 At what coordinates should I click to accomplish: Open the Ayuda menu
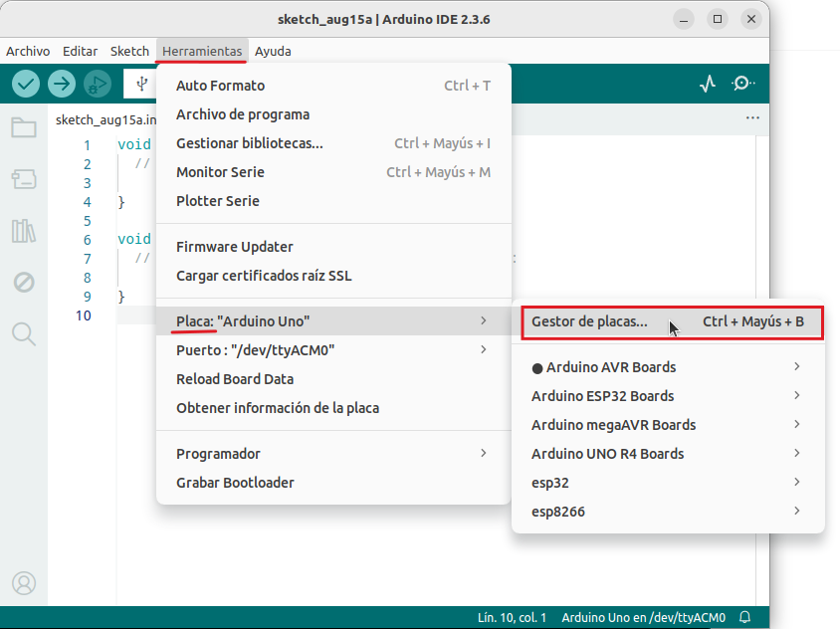(x=273, y=52)
